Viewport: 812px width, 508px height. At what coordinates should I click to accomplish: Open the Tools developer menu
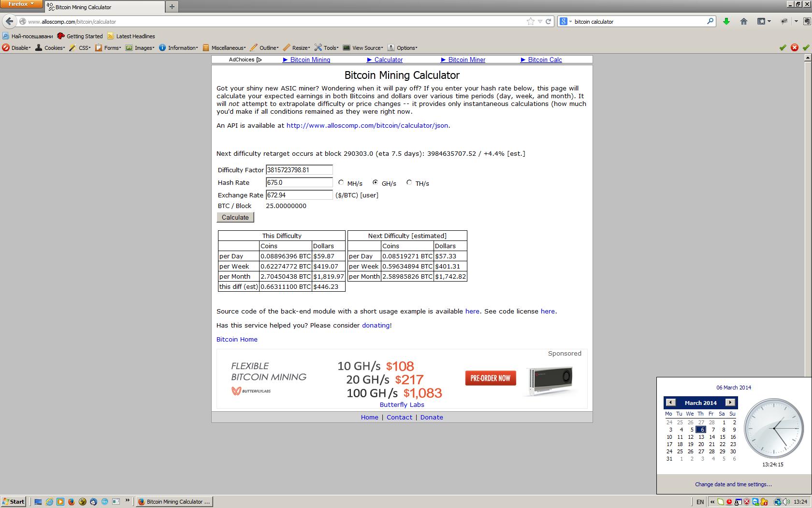[326, 47]
